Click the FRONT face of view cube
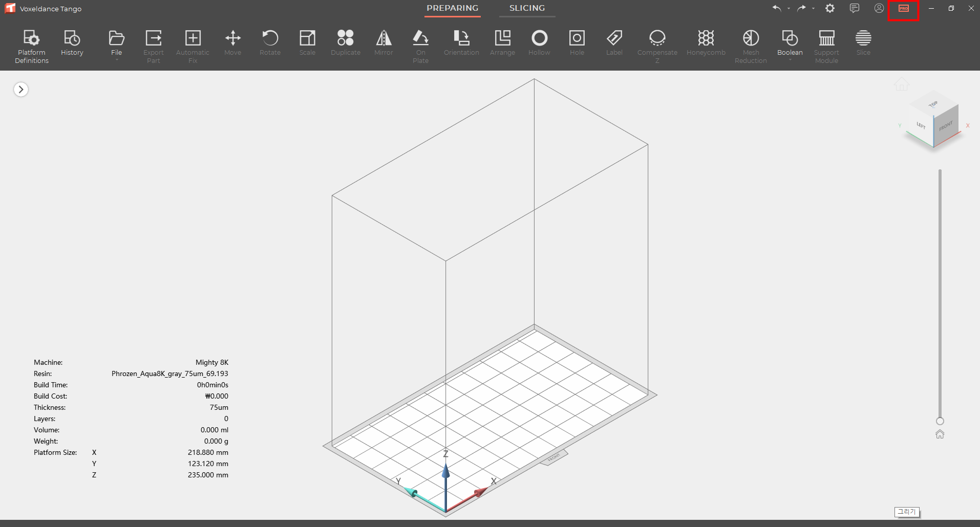 point(946,126)
